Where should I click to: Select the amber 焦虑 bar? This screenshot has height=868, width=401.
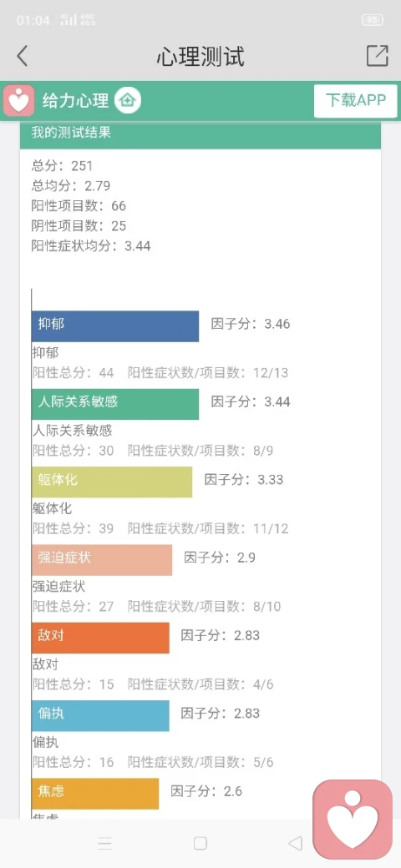[x=95, y=794]
